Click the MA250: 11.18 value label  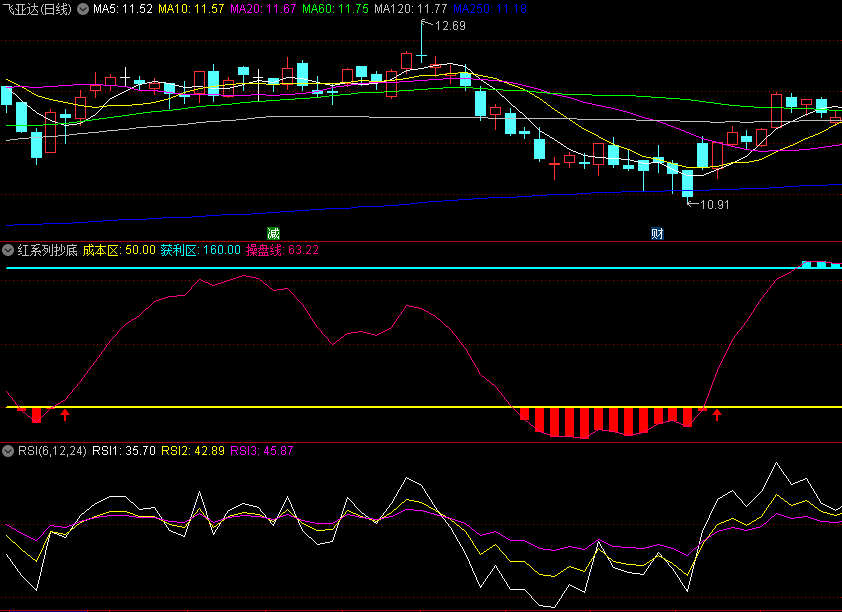click(x=490, y=9)
